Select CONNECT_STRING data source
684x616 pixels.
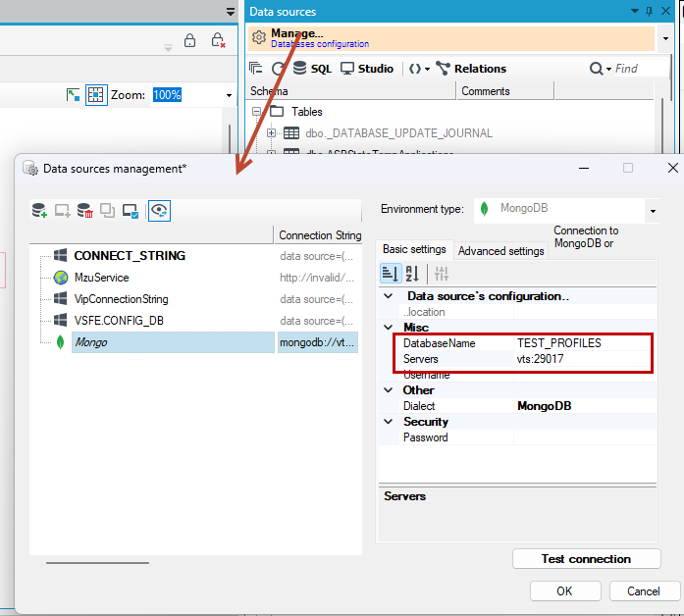pos(130,255)
